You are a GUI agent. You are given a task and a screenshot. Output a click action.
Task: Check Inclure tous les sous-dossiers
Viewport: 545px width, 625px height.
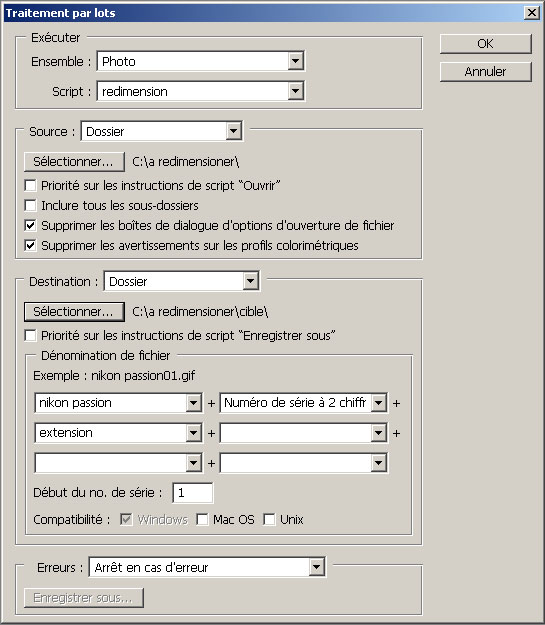[x=30, y=205]
